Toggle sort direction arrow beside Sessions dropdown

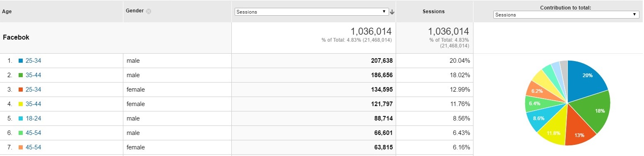pos(392,12)
